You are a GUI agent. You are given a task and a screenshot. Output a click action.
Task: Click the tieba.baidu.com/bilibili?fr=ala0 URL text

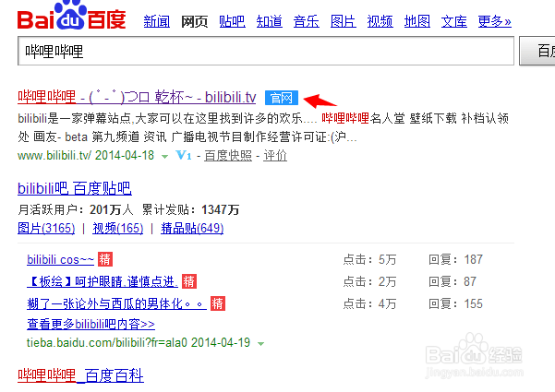point(106,342)
